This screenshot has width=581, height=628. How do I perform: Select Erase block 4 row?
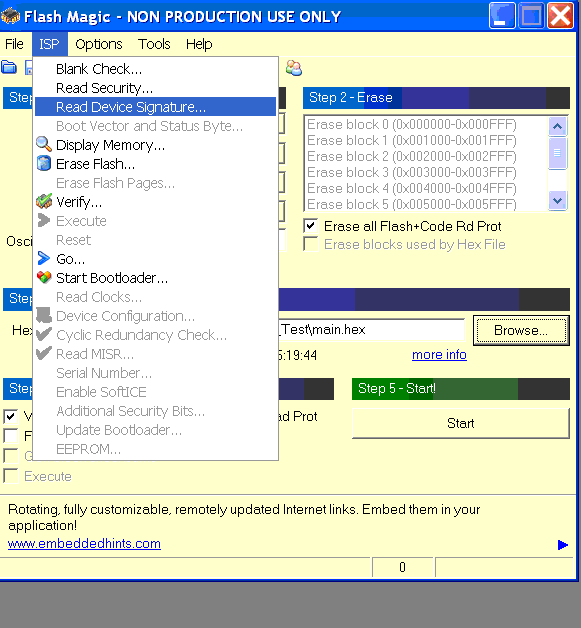[426, 188]
